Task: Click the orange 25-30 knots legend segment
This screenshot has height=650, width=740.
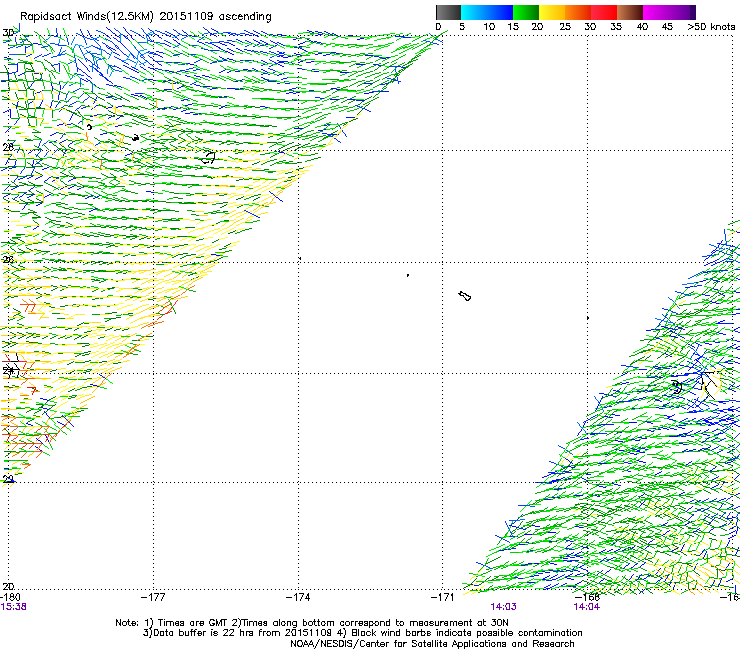Action: pyautogui.click(x=578, y=12)
